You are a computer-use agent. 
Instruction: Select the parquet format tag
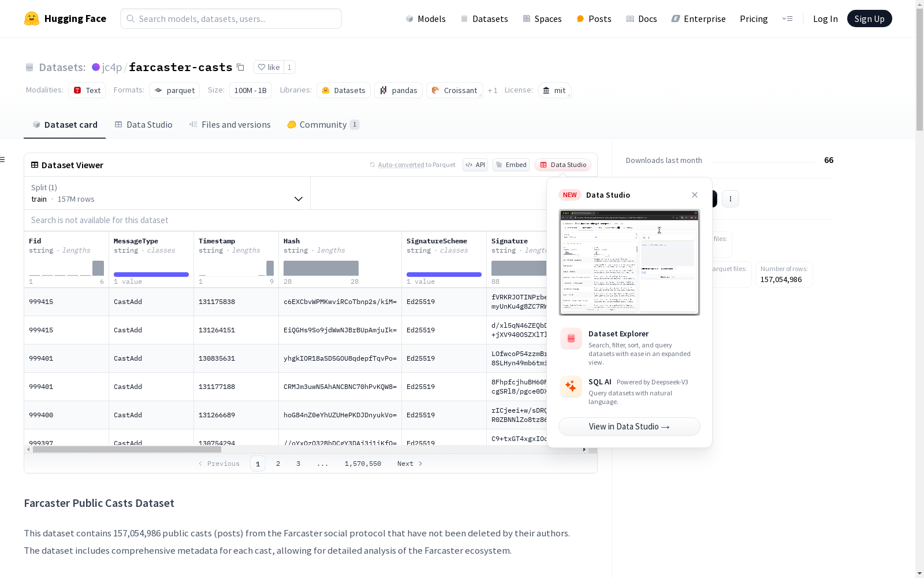tap(174, 90)
